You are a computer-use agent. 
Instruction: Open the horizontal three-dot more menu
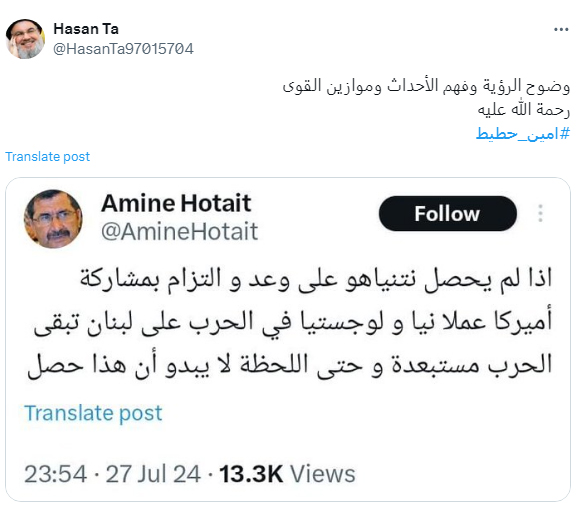(561, 29)
